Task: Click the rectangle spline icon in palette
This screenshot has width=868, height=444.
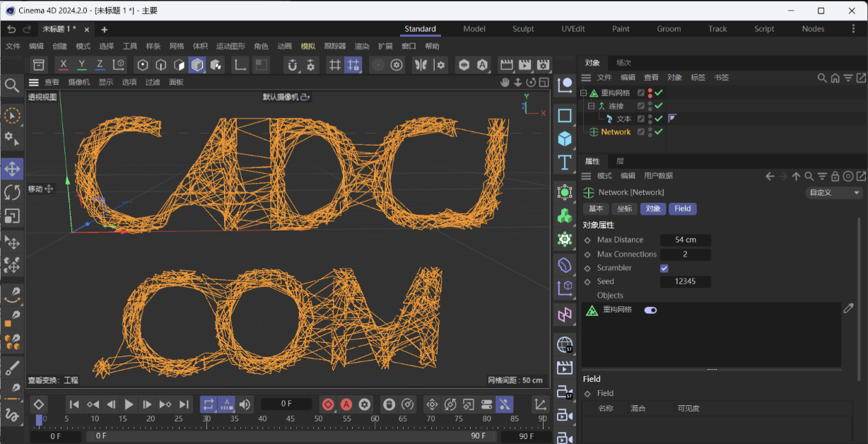Action: pos(564,115)
